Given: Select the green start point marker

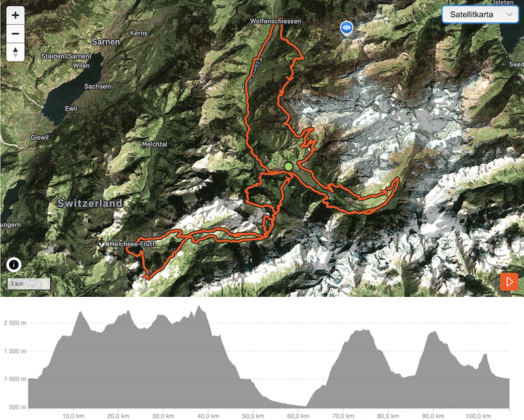Looking at the screenshot, I should (288, 166).
